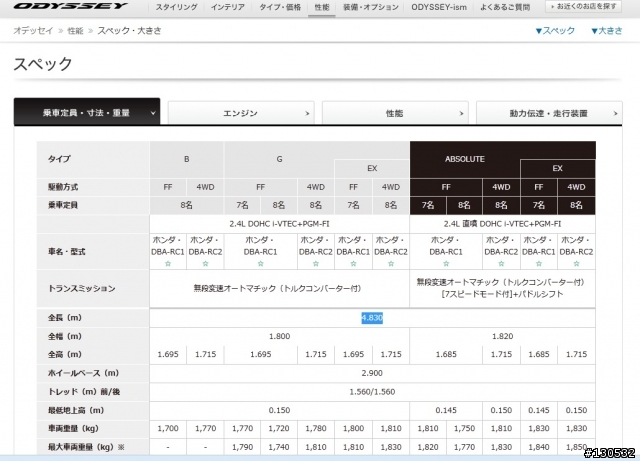Click star under ABSOLUTE FF DBA-RC1

coord(446,264)
